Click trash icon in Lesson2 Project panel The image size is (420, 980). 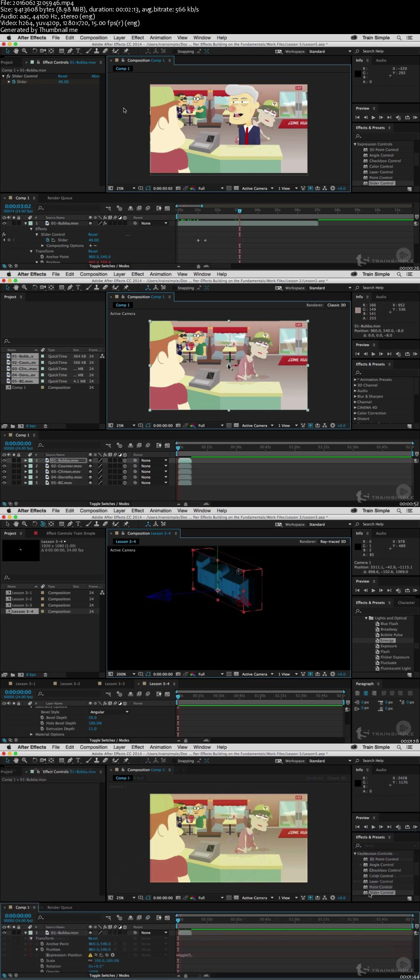tap(46, 426)
